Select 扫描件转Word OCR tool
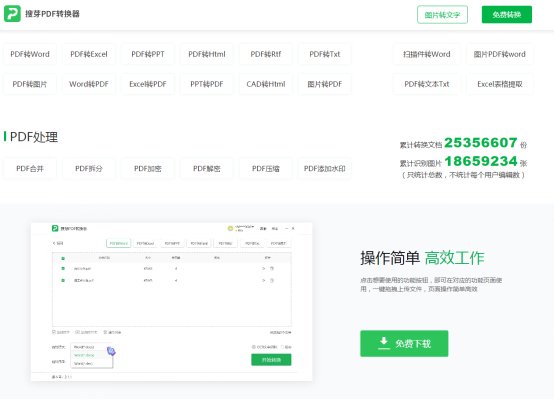Screen dimensions: 554x399 click(x=427, y=54)
